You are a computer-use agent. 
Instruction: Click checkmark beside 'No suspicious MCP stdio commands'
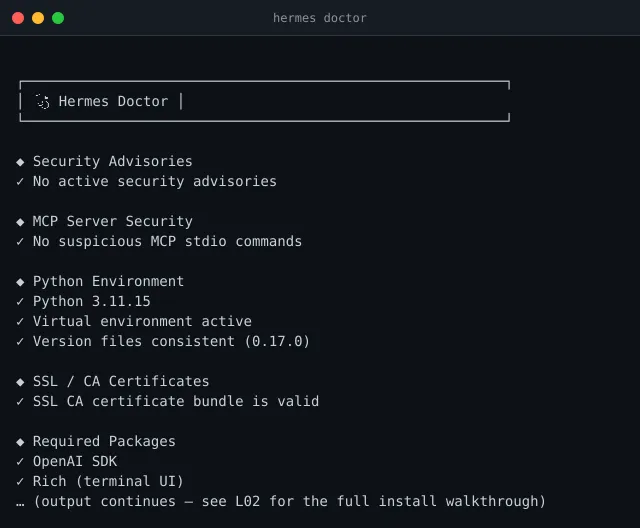pyautogui.click(x=20, y=242)
